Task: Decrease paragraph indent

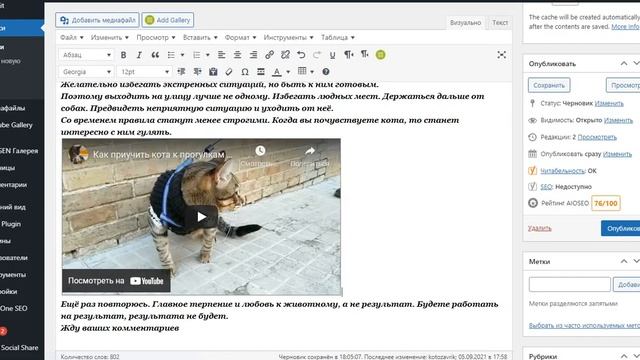Action: click(182, 71)
